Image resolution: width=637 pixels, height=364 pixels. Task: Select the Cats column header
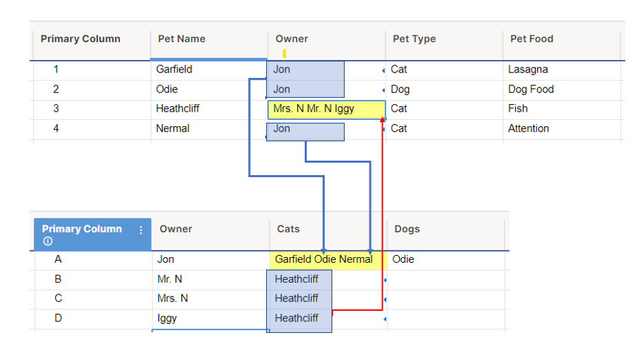point(328,230)
